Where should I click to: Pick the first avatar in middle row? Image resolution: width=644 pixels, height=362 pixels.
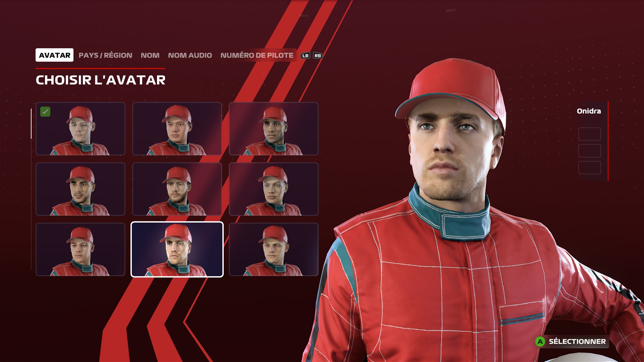coord(80,189)
